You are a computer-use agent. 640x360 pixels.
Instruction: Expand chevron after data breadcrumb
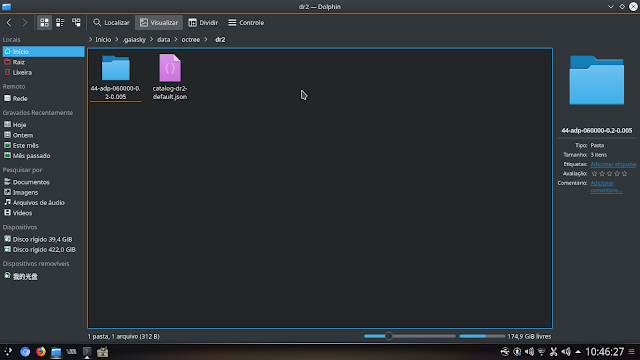176,40
